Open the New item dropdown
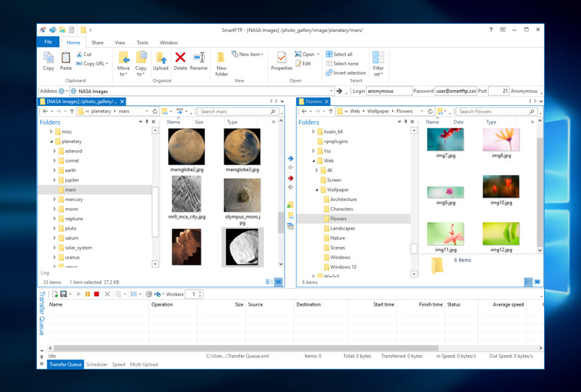This screenshot has width=581, height=392. [262, 54]
